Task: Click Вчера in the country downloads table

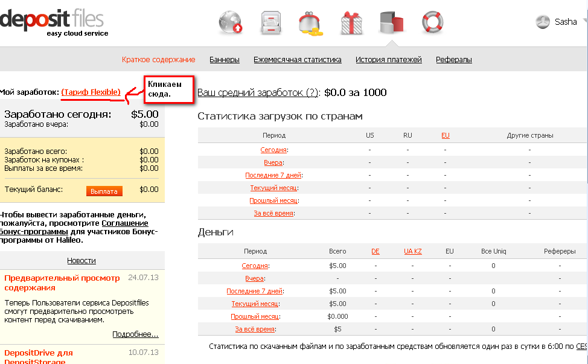Action: [x=273, y=163]
